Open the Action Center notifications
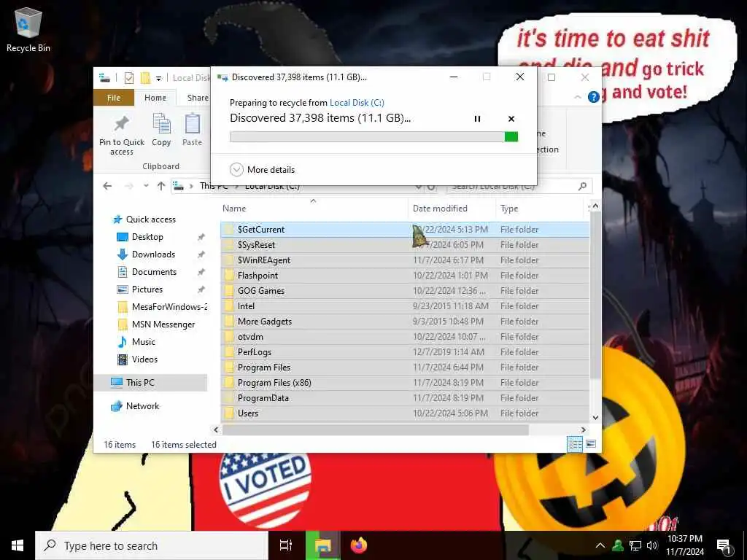This screenshot has height=560, width=747. click(724, 546)
